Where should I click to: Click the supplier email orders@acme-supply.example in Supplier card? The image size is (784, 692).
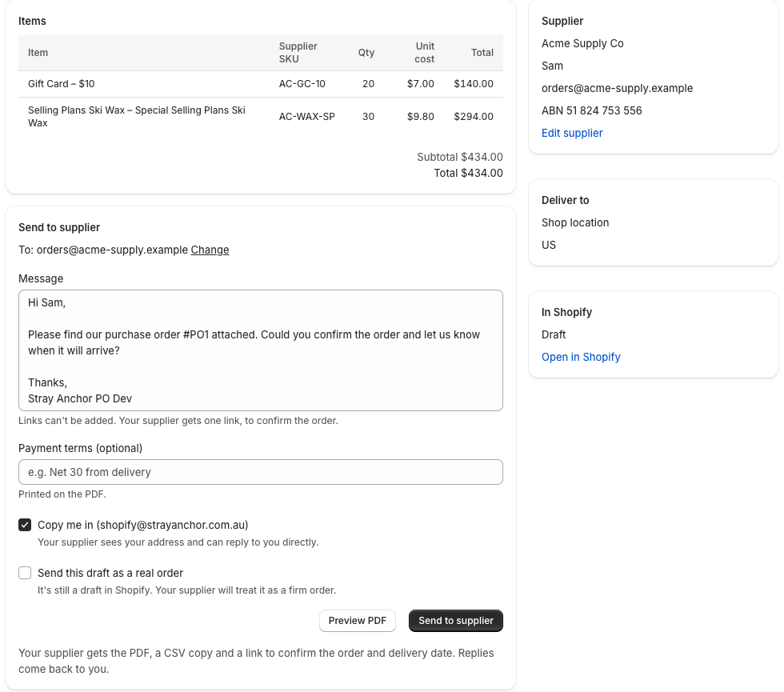point(617,89)
